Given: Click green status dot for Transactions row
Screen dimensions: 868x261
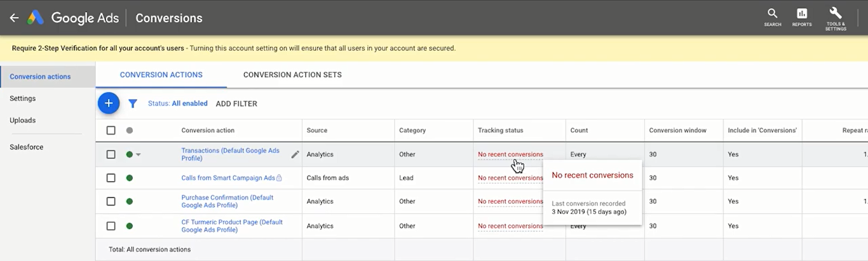Looking at the screenshot, I should [130, 154].
